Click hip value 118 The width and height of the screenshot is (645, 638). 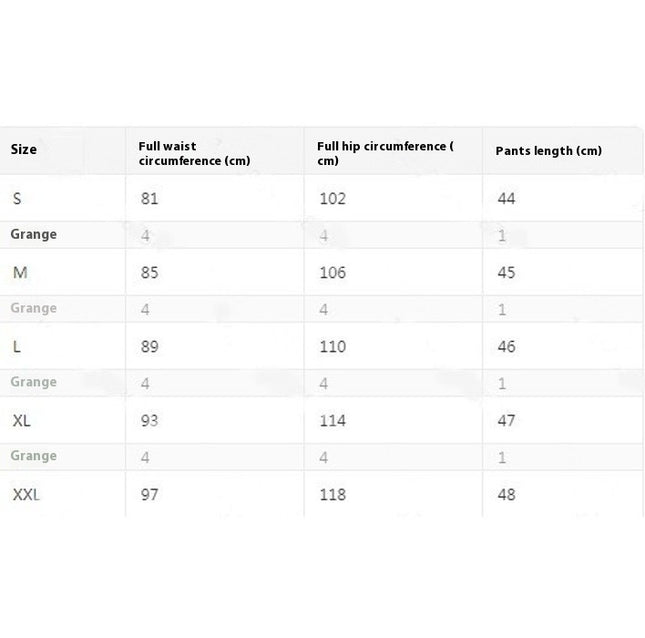click(x=332, y=495)
